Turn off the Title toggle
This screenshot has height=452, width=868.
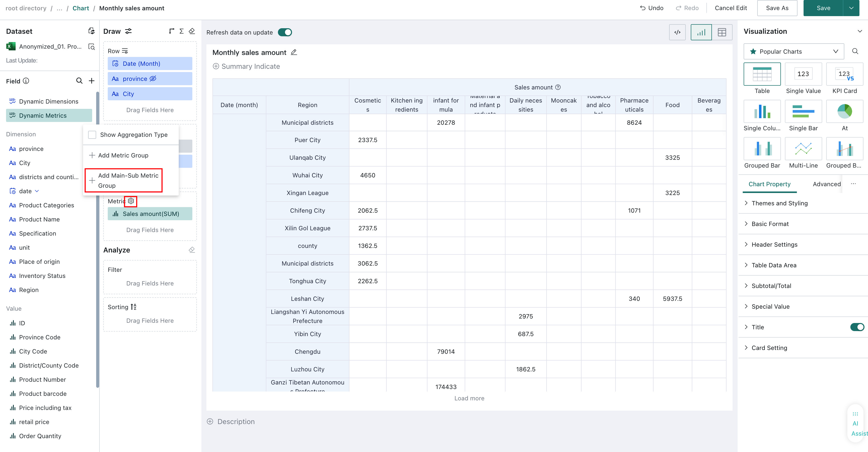[857, 327]
